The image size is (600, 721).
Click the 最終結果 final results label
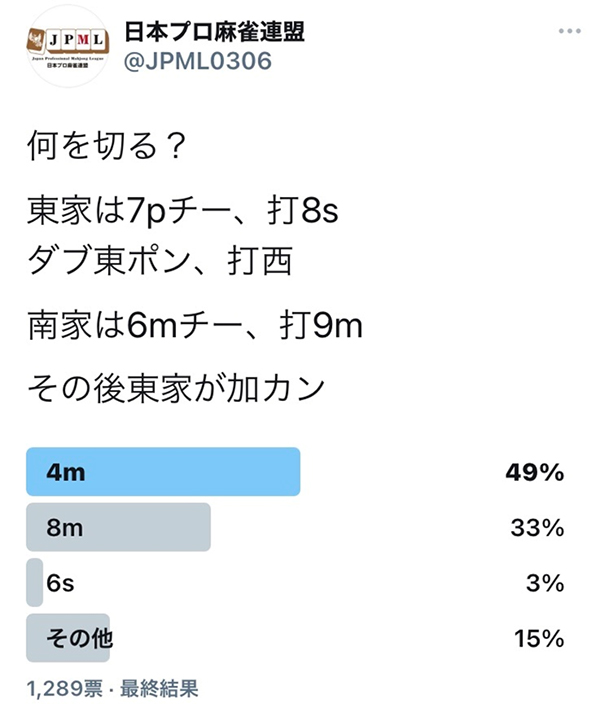pos(159,689)
